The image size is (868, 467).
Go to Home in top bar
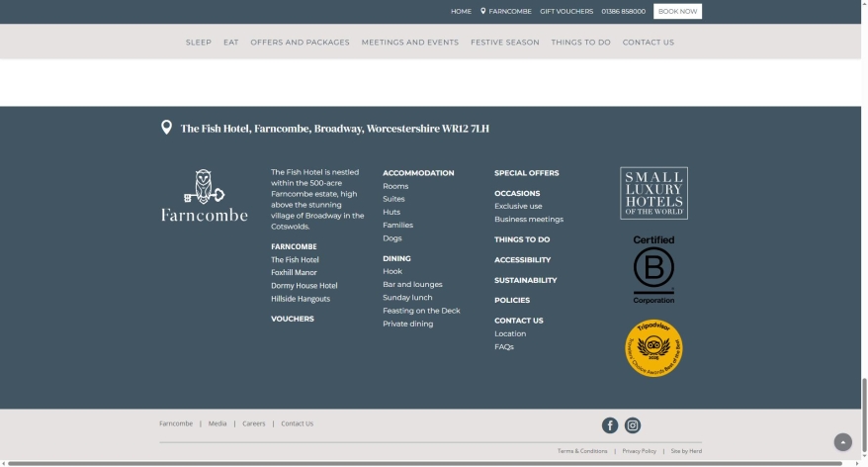point(461,11)
